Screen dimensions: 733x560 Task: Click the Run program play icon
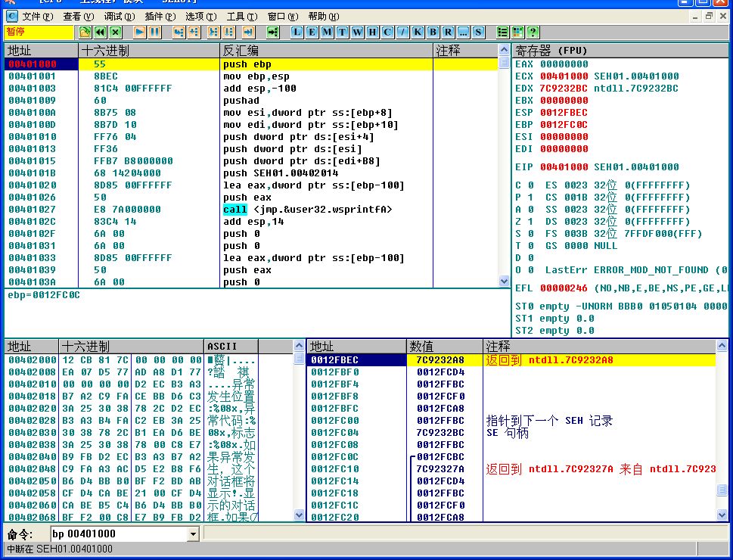pyautogui.click(x=139, y=33)
